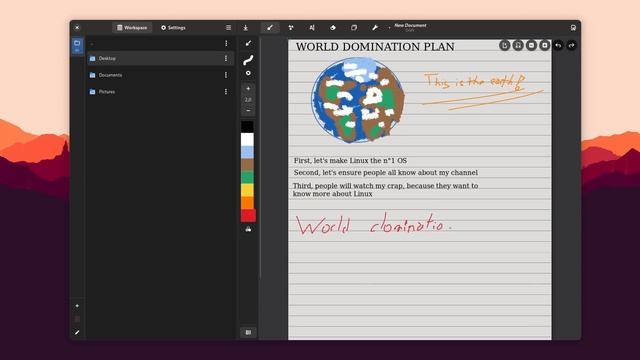This screenshot has height=360, width=640.
Task: Switch to the Settings tab
Action: [x=173, y=28]
